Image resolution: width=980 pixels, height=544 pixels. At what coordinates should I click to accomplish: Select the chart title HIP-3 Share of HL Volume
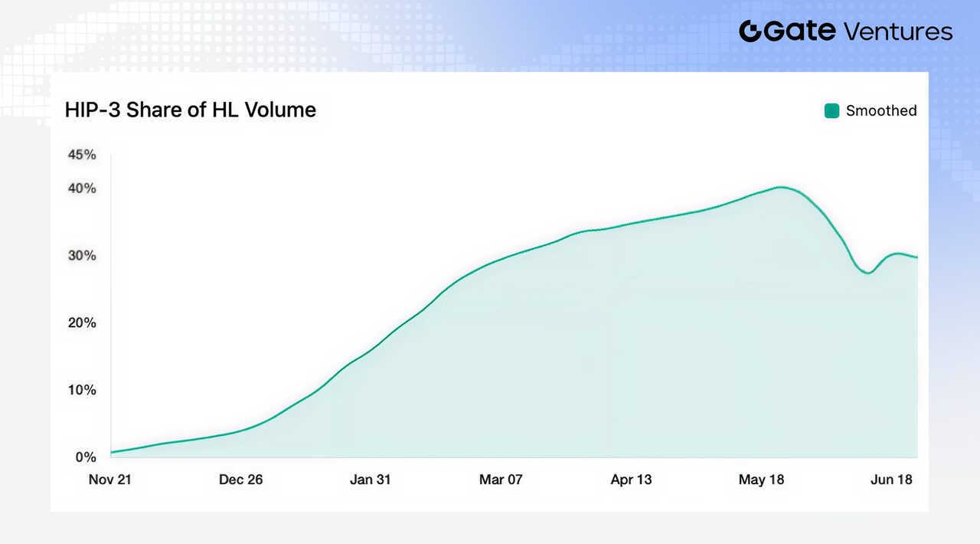[x=191, y=110]
